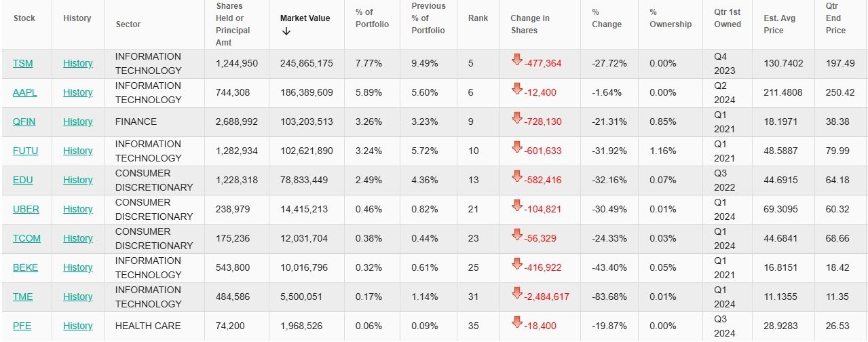Viewport: 868px width, 342px height.
Task: Open the AAPL ticker link
Action: click(25, 92)
